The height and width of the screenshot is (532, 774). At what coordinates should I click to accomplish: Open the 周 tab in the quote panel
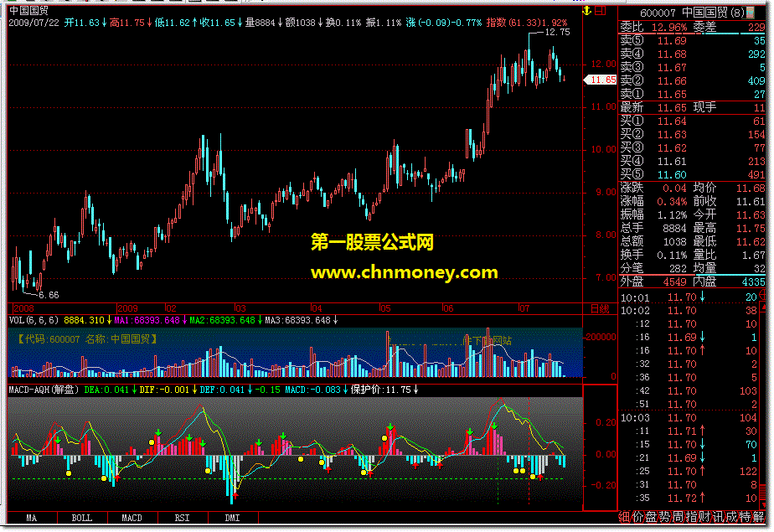tap(678, 517)
